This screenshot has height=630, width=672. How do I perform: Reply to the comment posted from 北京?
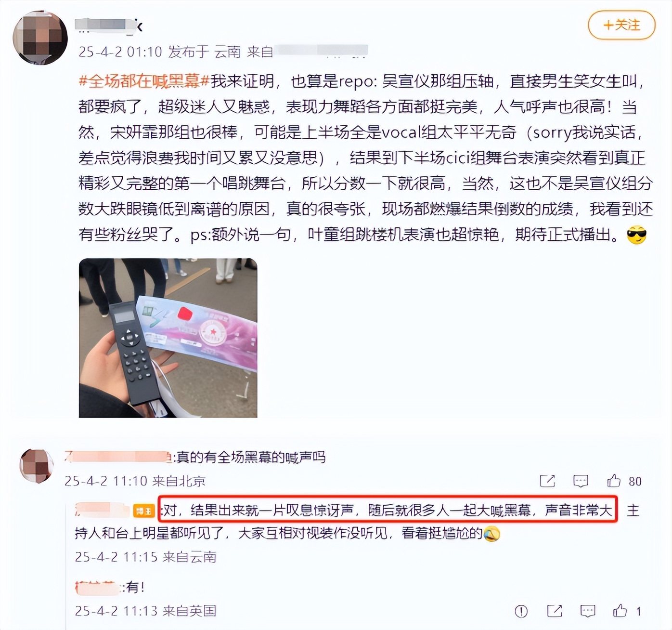point(581,481)
